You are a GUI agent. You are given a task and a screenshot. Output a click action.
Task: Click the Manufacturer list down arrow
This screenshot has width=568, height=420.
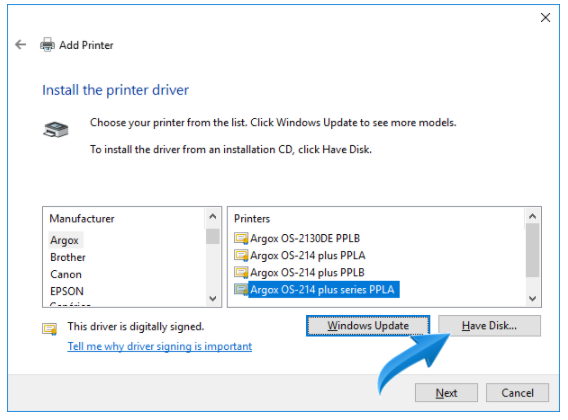(x=213, y=299)
